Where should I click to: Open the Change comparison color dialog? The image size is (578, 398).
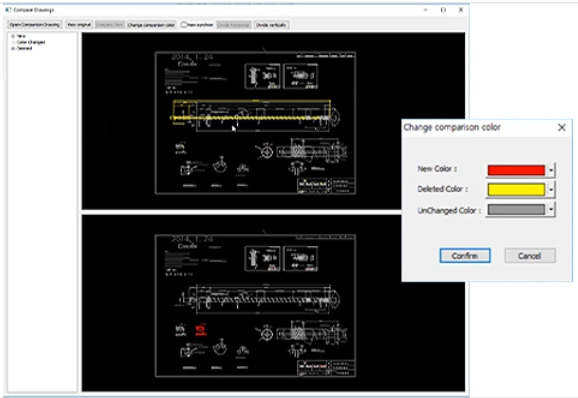151,25
